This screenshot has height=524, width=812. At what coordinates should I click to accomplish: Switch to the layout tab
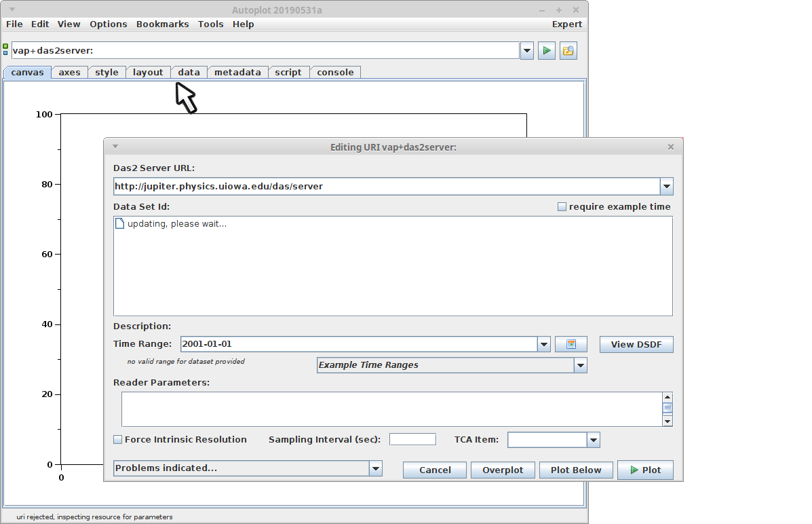point(148,73)
